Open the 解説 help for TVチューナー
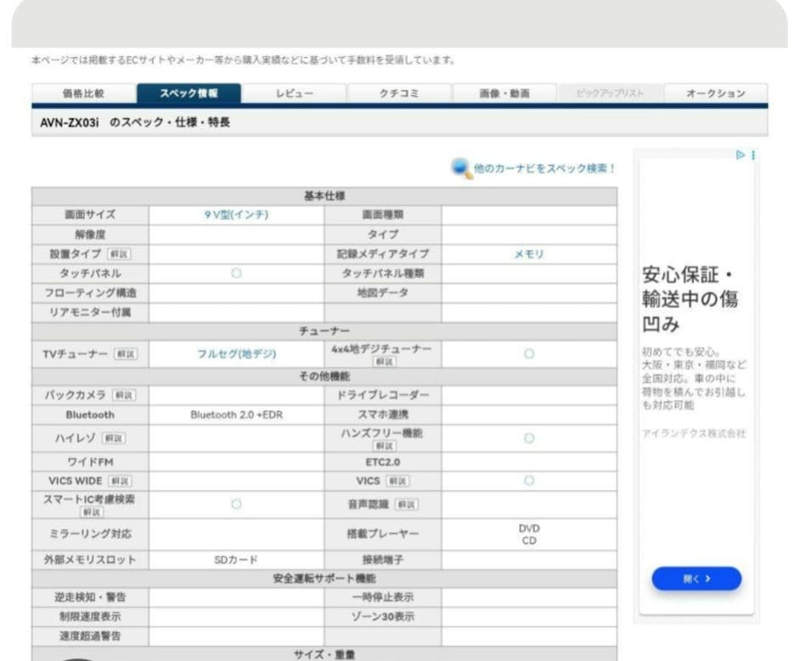This screenshot has width=812, height=661. [125, 353]
